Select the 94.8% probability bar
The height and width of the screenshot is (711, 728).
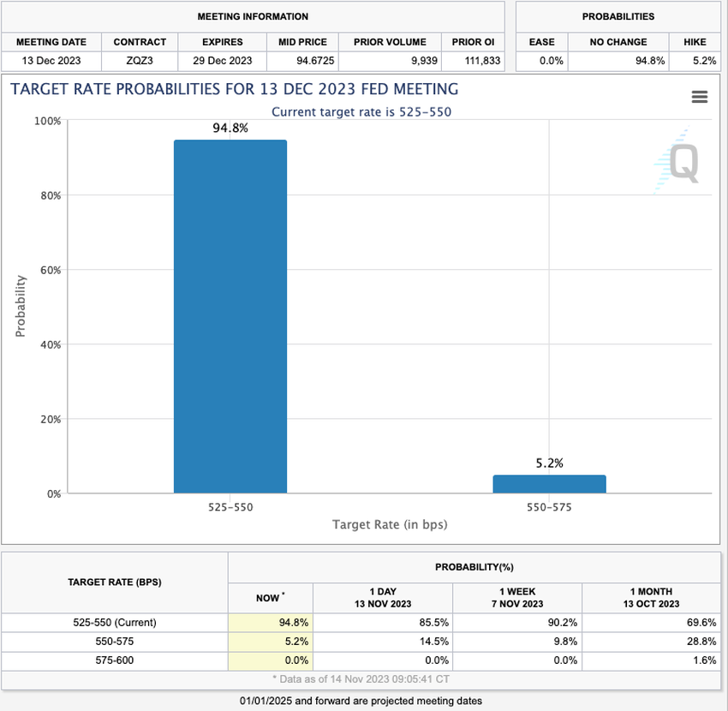click(230, 317)
